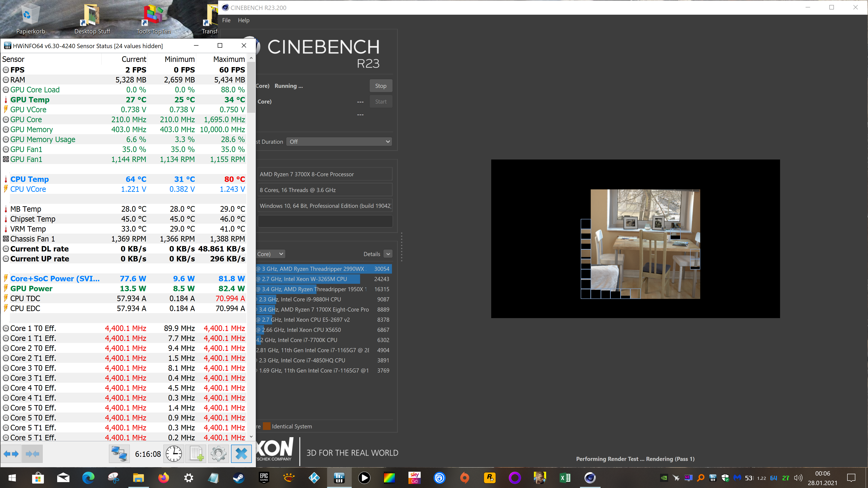Click the expand columns arrows button in HWiNFO

(x=11, y=454)
